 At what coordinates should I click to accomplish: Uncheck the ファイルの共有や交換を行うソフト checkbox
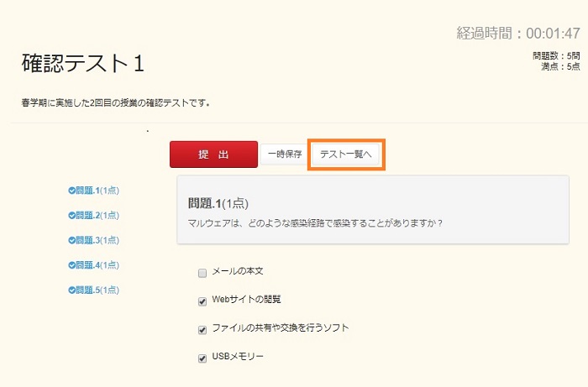(x=202, y=329)
